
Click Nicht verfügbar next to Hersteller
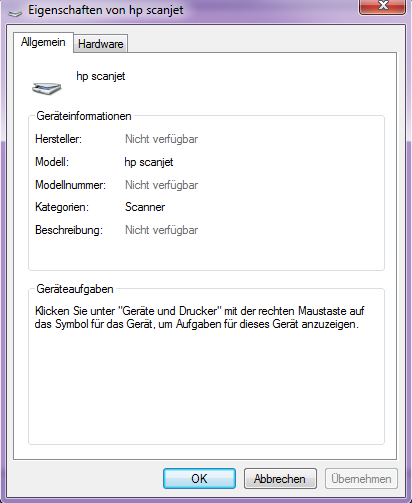pos(161,139)
